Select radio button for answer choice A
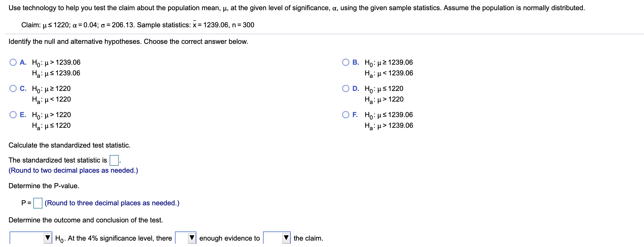Image resolution: width=644 pixels, height=247 pixels. tap(13, 62)
